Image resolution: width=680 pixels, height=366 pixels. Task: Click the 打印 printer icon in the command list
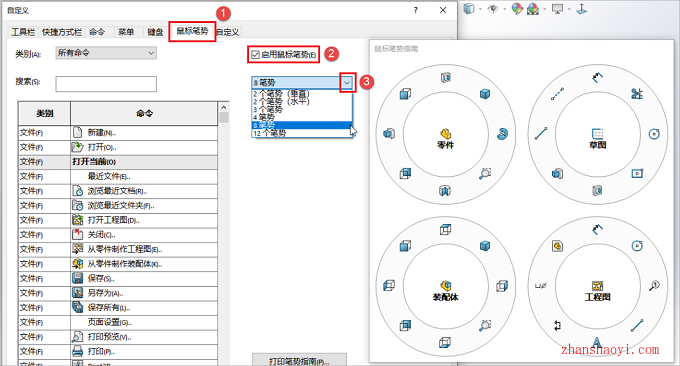click(78, 351)
